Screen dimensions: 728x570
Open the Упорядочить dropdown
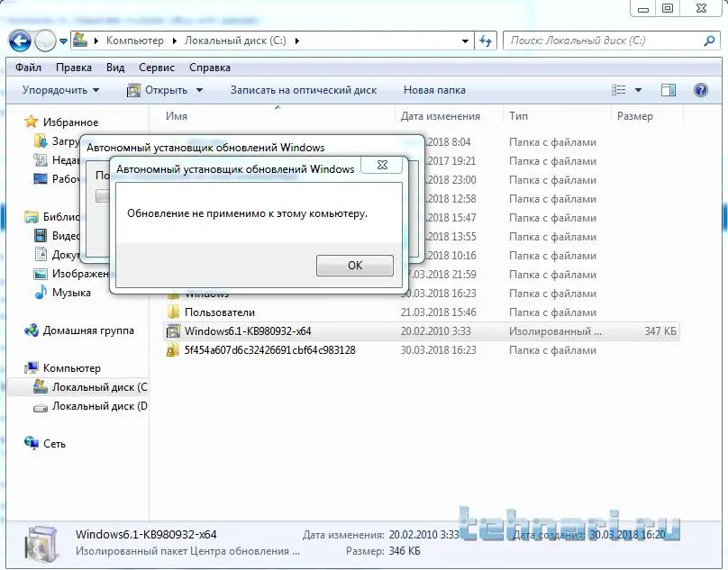[60, 90]
